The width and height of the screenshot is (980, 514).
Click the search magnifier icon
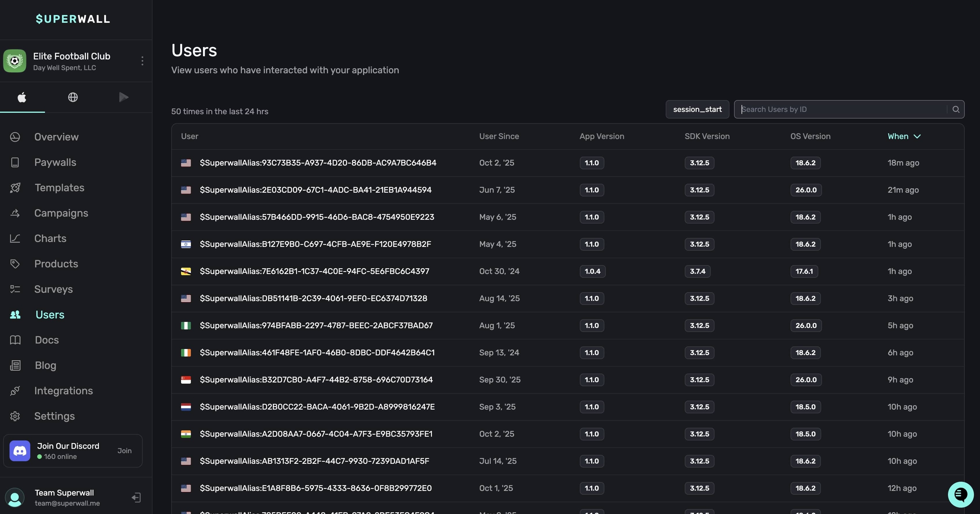[956, 110]
